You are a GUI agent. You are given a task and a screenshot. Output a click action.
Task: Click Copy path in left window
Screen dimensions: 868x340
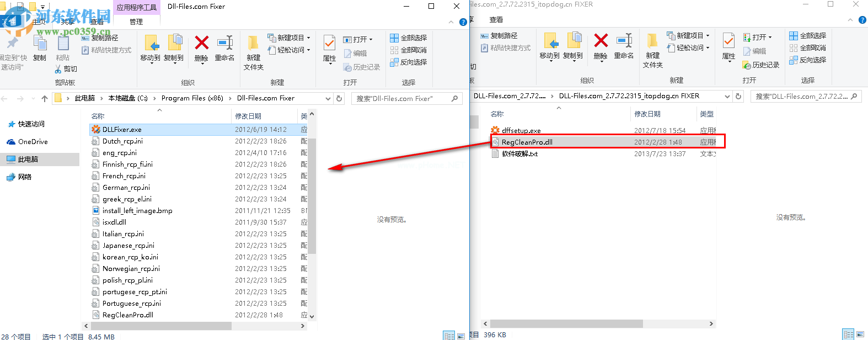pyautogui.click(x=100, y=38)
